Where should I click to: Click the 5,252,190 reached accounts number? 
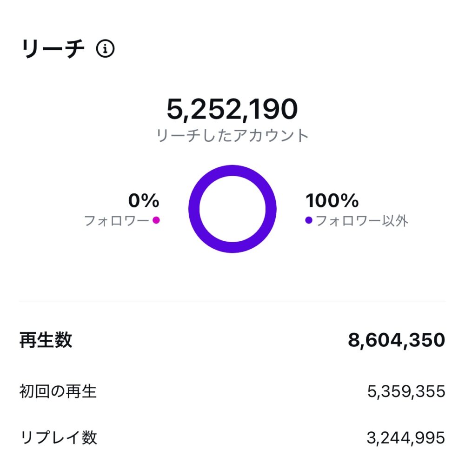tap(232, 109)
